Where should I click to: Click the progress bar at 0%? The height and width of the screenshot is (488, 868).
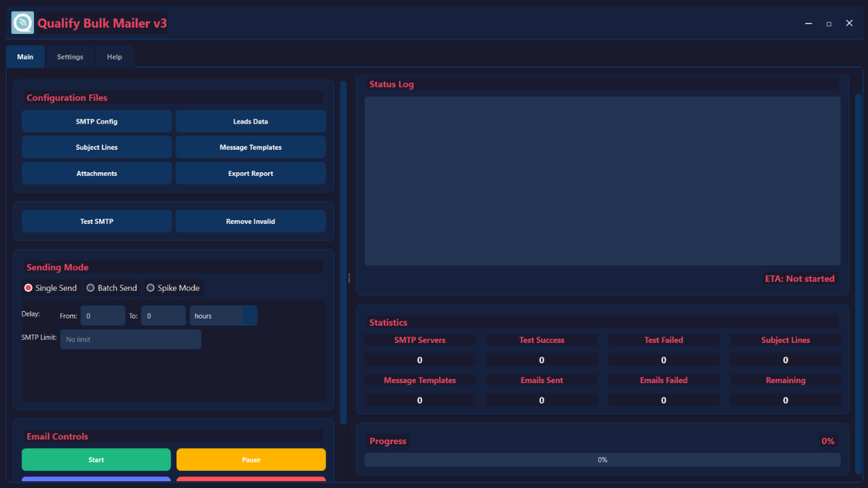pos(602,460)
